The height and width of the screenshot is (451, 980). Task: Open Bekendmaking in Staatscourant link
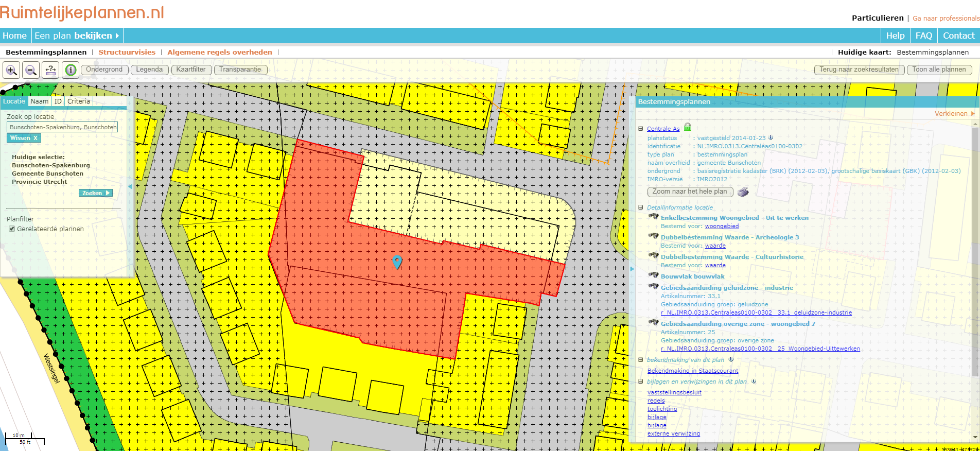pos(692,371)
